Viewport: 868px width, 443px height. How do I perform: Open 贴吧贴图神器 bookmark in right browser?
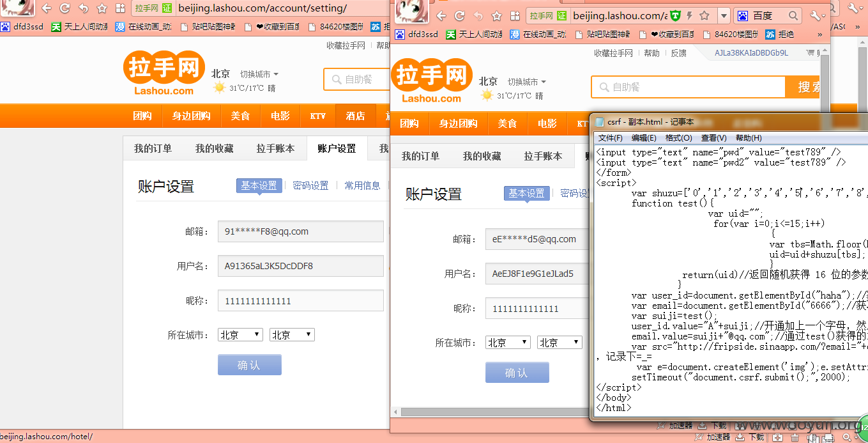pos(603,34)
